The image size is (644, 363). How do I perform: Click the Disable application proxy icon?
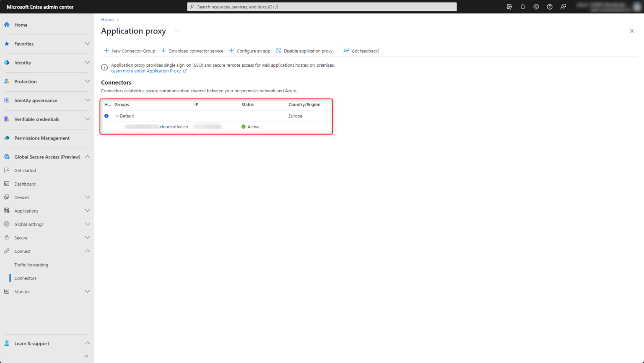click(x=278, y=50)
